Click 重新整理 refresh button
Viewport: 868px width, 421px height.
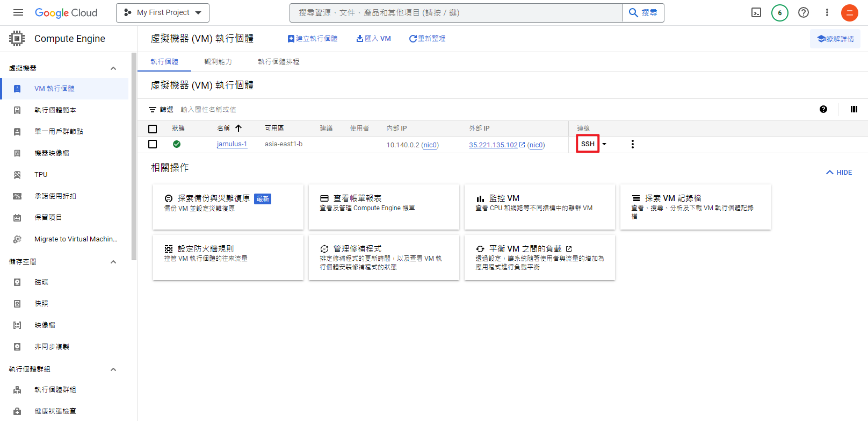(427, 39)
